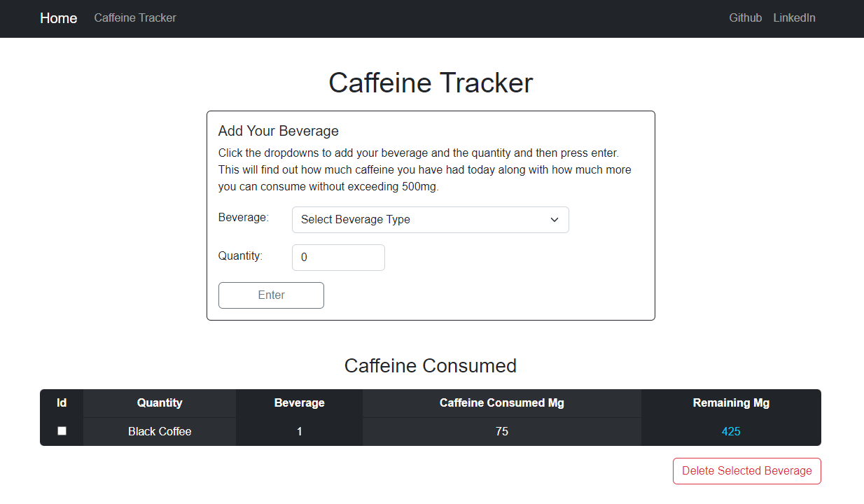Open the Select Beverage Type dropdown

(430, 219)
